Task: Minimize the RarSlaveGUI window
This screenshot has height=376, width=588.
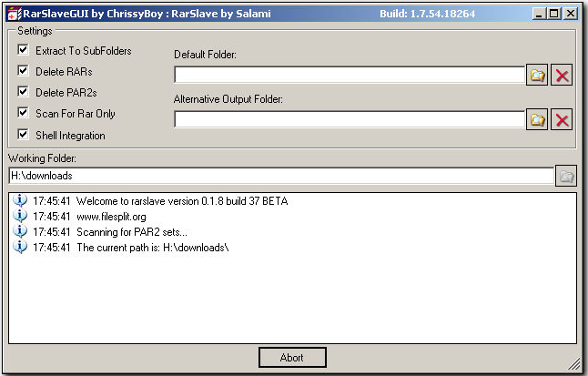Action: click(x=539, y=14)
